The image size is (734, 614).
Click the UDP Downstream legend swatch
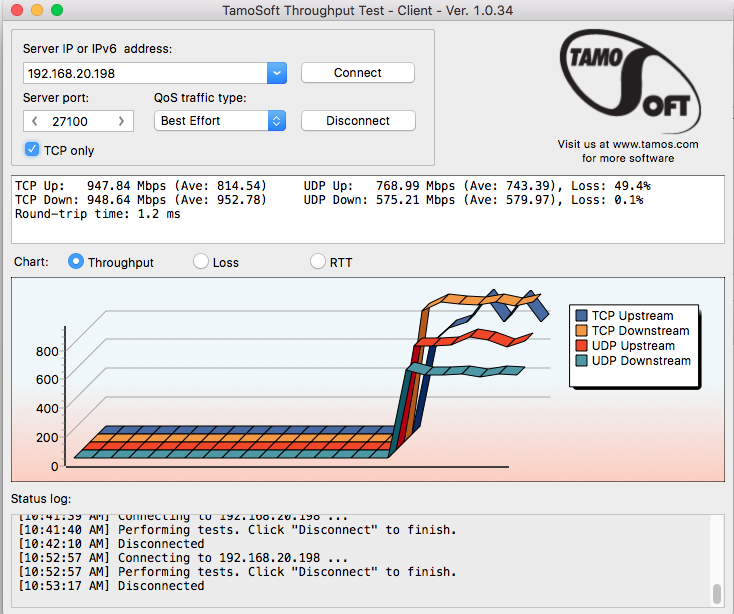(581, 360)
